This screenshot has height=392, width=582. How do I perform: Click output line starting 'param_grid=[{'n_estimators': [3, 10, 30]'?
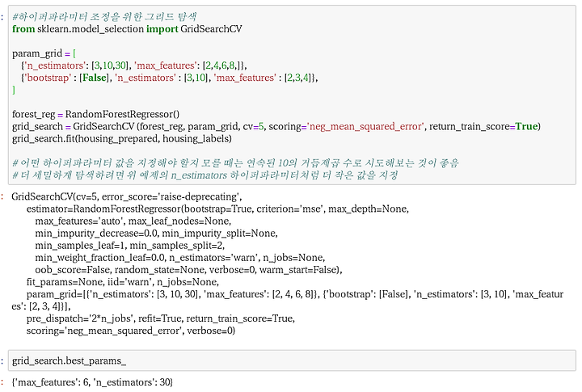pos(295,294)
